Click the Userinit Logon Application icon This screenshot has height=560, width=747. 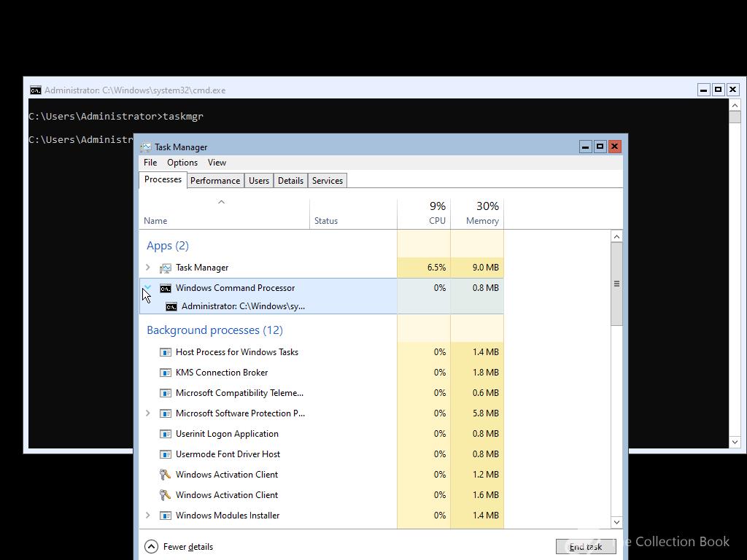pos(166,435)
